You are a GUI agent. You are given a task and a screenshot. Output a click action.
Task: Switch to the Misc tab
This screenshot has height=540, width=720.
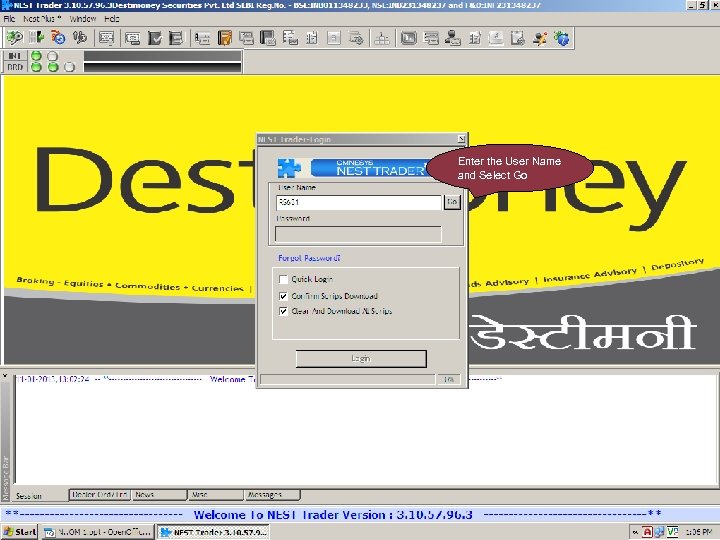click(215, 495)
